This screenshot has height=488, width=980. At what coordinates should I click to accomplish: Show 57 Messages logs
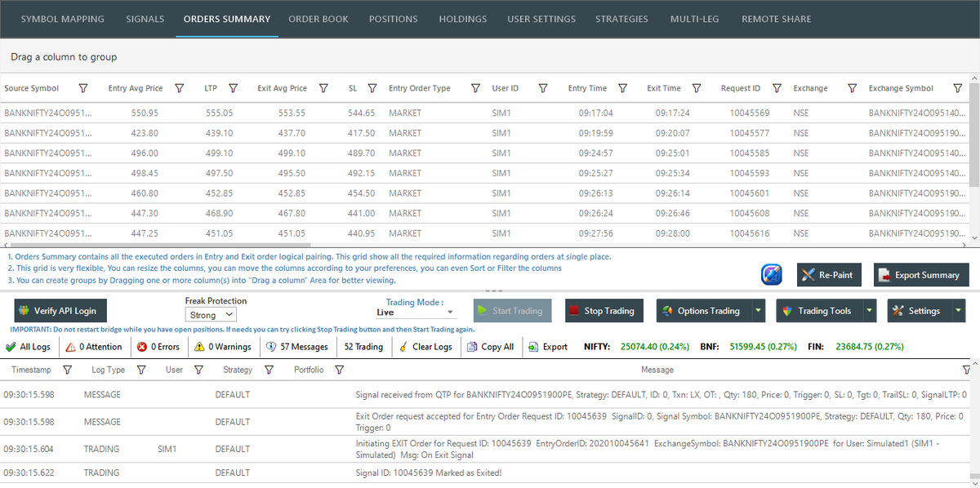pyautogui.click(x=297, y=347)
